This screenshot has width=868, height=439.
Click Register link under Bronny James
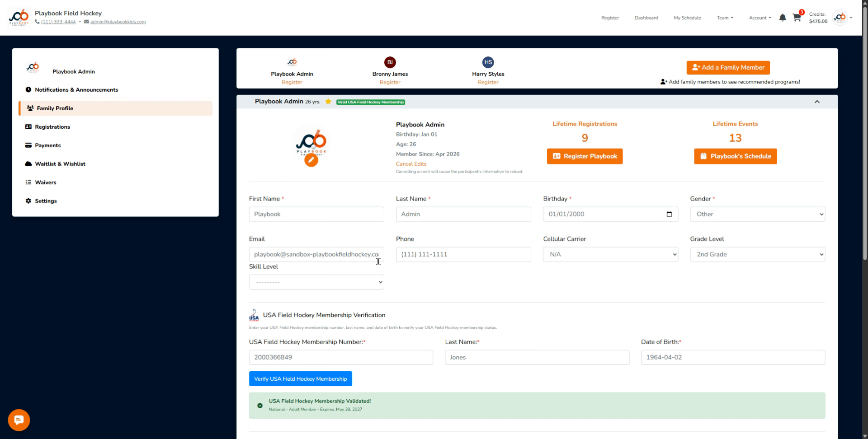(390, 82)
